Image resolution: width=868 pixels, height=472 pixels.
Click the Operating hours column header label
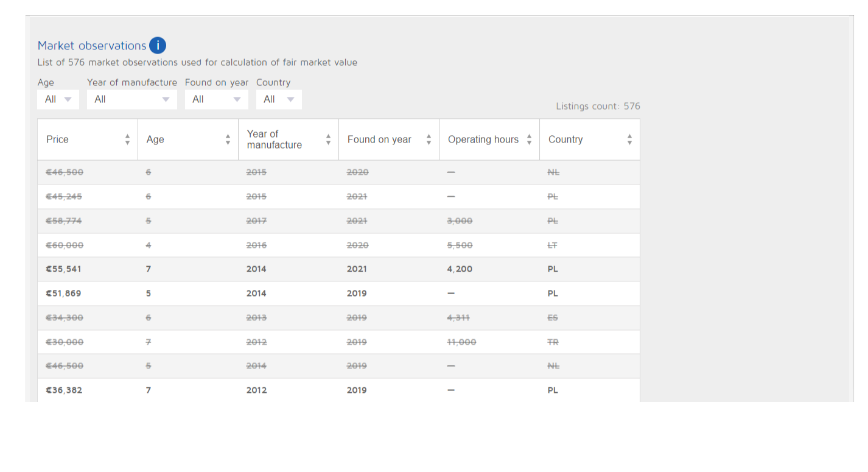483,139
